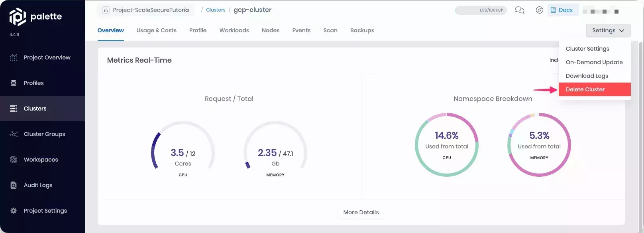Click the project chart icon beside Project-ScaleSecureTutorial
644x233 pixels.
[106, 10]
